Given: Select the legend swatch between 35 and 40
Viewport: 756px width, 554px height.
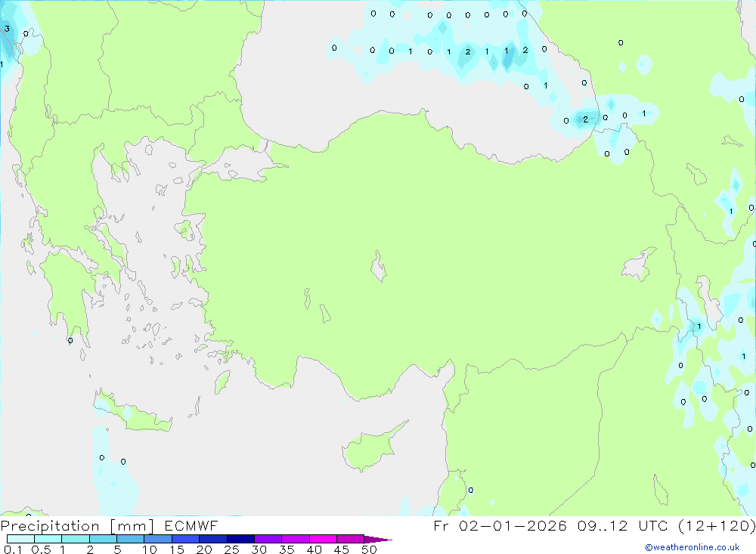Looking at the screenshot, I should tap(295, 539).
